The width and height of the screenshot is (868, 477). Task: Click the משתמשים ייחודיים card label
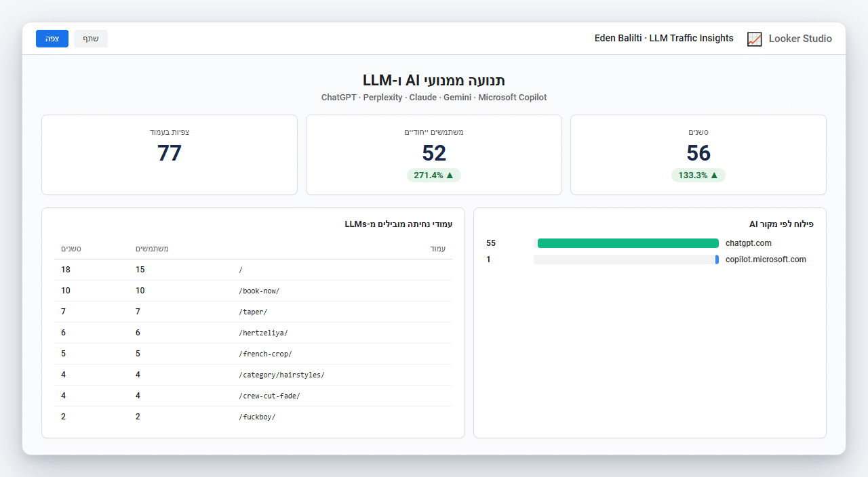pyautogui.click(x=434, y=132)
